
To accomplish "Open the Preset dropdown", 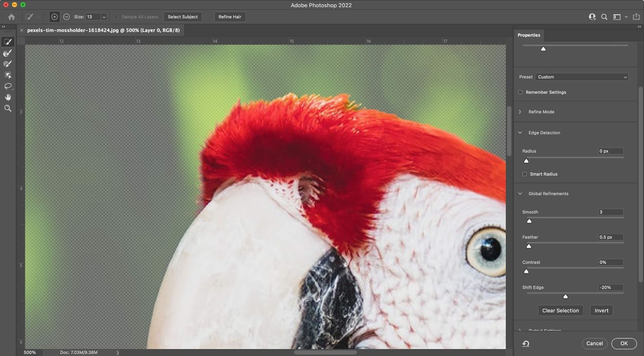I will (582, 77).
